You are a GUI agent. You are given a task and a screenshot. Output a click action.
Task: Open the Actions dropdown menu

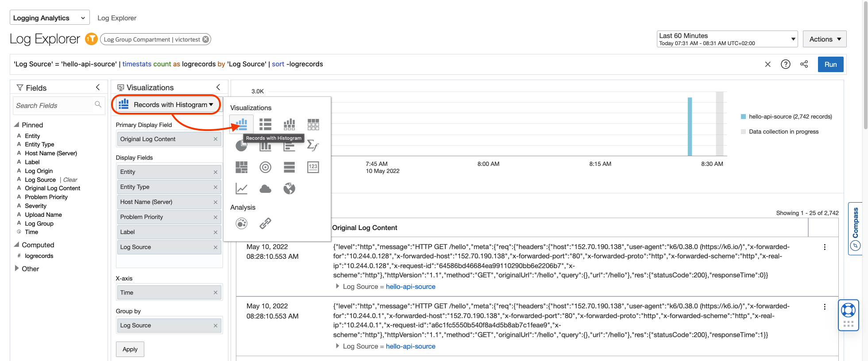(825, 39)
